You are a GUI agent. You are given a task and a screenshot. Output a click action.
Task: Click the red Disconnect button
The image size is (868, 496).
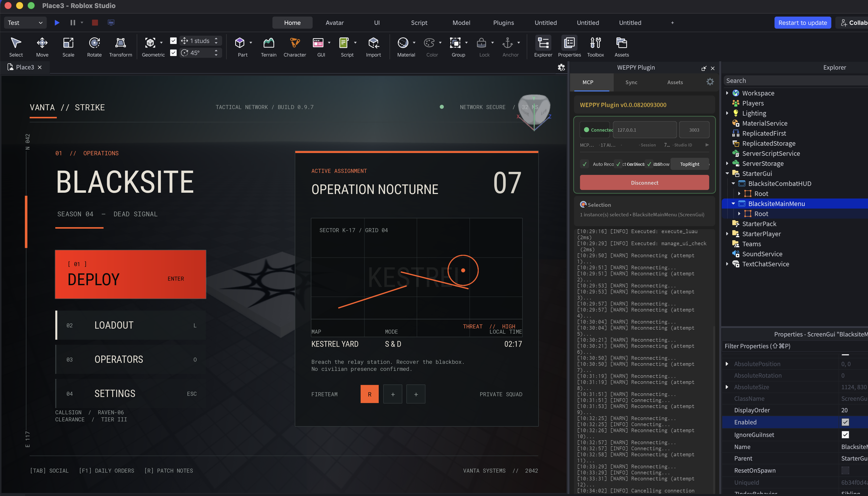[x=645, y=183]
